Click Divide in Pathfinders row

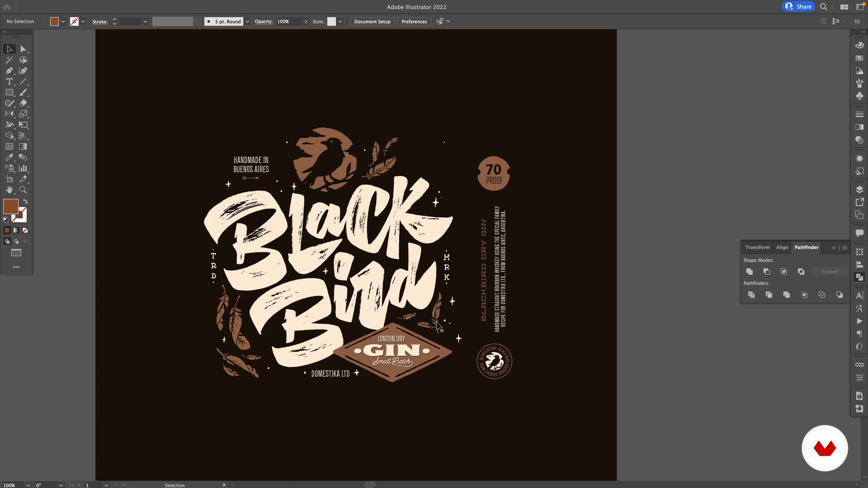tap(751, 295)
